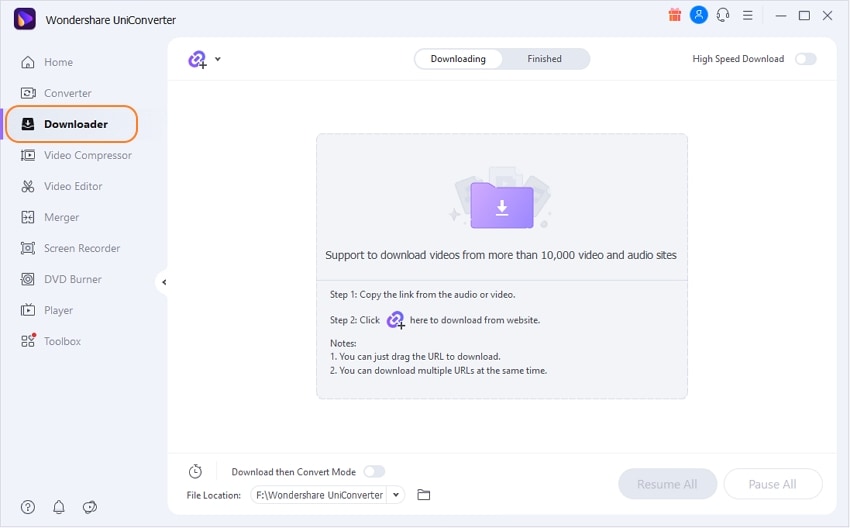850x528 pixels.
Task: Expand the File Location dropdown arrow
Action: click(396, 495)
